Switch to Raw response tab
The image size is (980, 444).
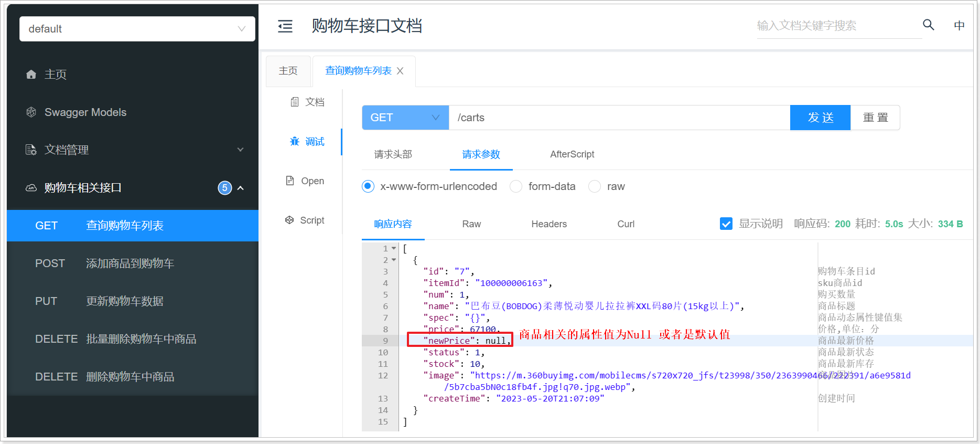(471, 224)
